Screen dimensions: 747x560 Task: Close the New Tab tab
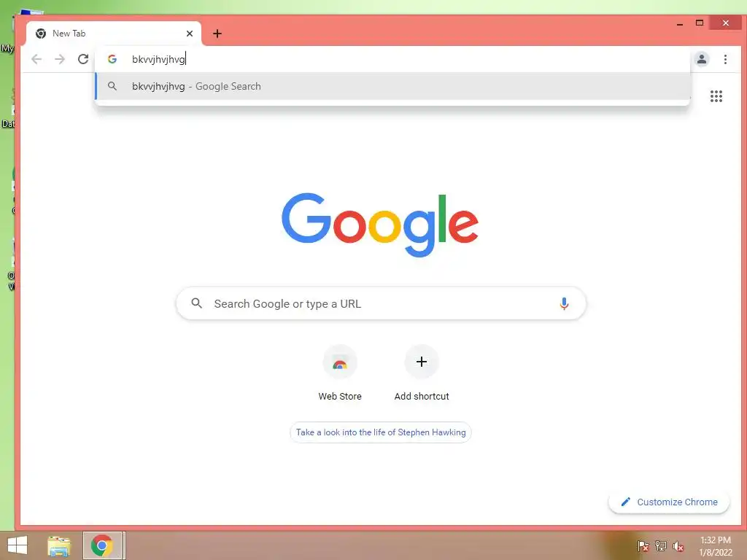(190, 34)
